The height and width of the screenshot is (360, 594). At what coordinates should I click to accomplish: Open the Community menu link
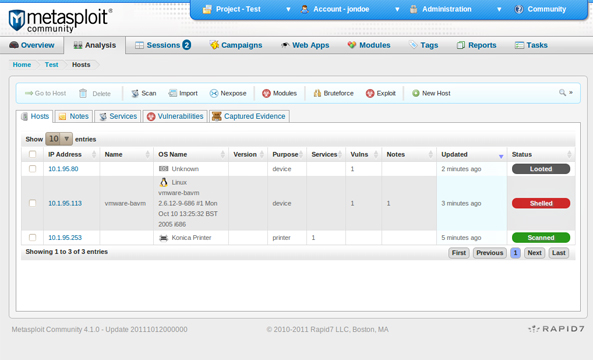[x=540, y=9]
